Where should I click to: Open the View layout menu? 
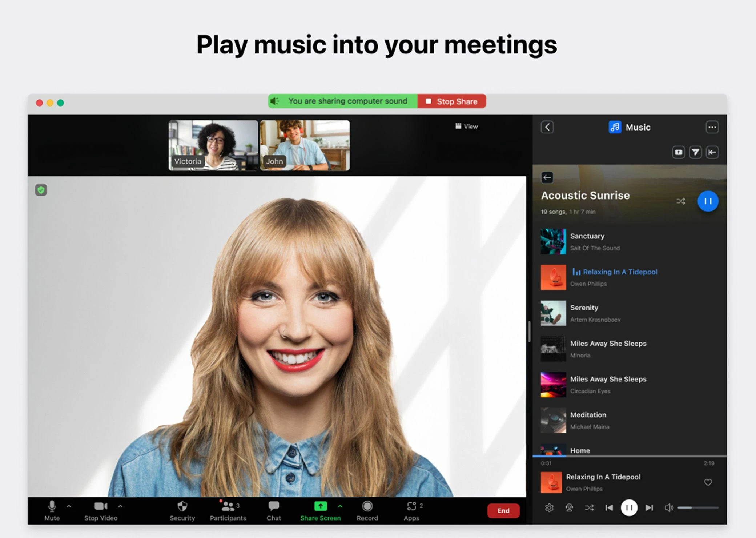467,127
